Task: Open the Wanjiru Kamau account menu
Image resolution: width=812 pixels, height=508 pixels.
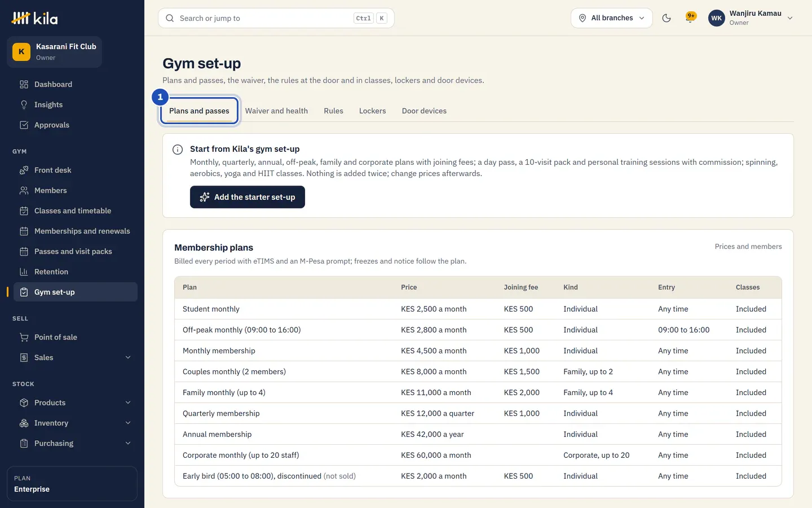Action: coord(751,18)
